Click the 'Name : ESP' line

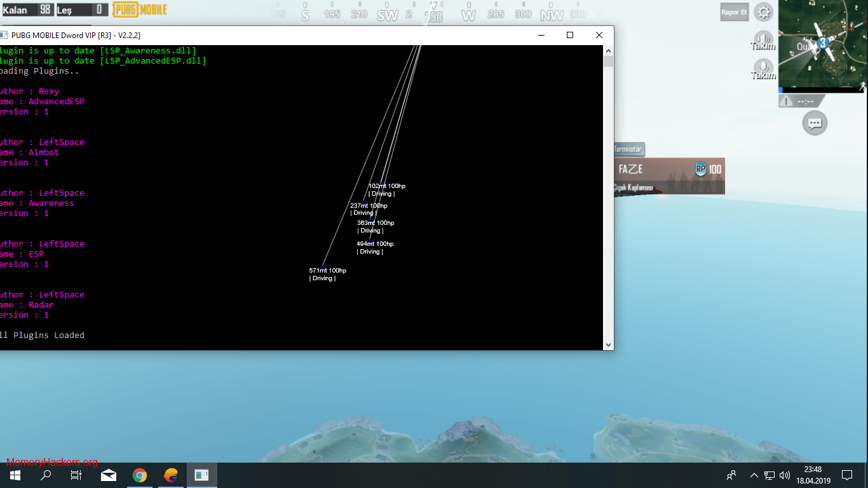(22, 254)
